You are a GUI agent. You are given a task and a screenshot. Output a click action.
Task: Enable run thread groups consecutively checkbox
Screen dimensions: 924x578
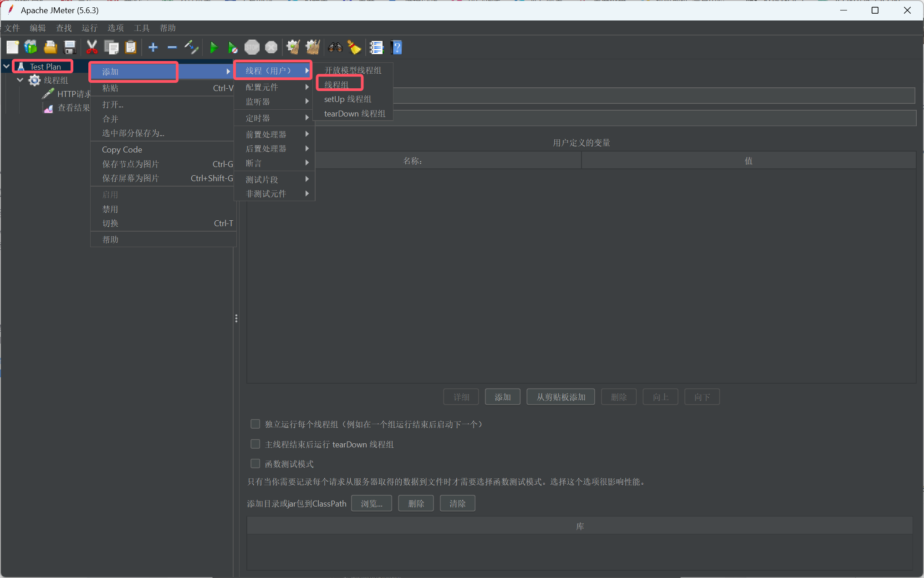[255, 424]
